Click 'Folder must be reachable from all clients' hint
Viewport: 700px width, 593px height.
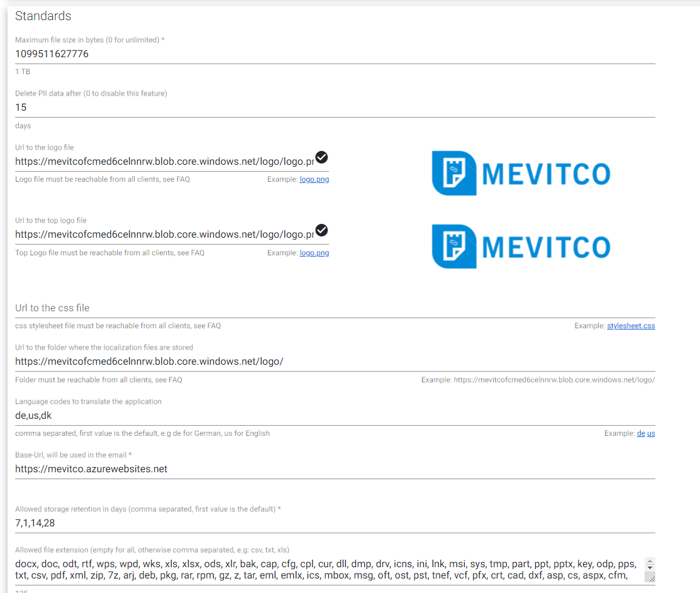pyautogui.click(x=99, y=380)
